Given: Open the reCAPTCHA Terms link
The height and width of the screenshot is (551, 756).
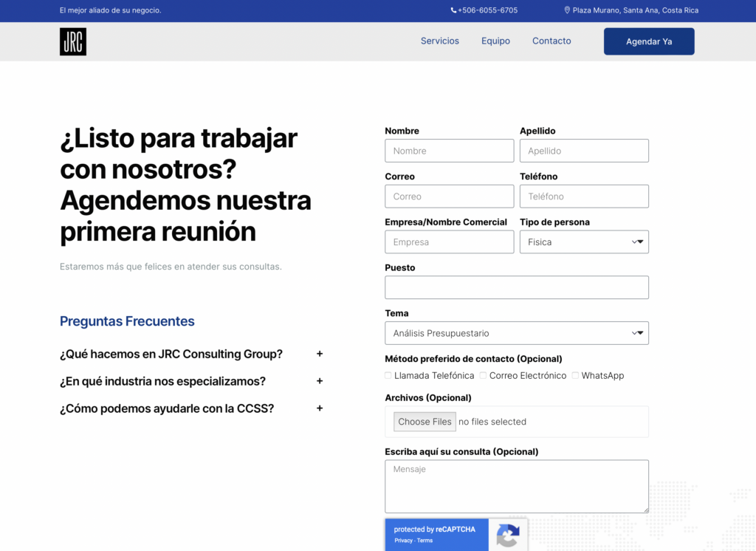Looking at the screenshot, I should (425, 541).
